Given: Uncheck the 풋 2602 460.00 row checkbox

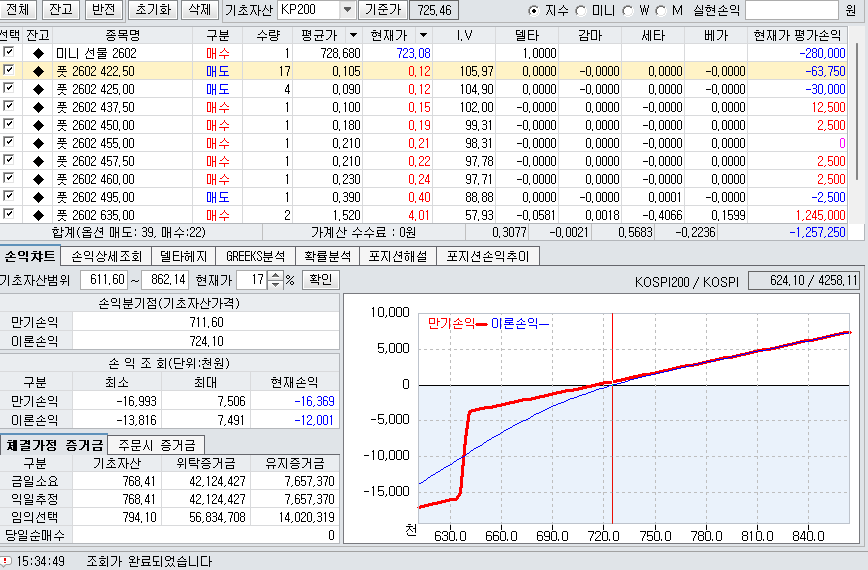Looking at the screenshot, I should [x=8, y=178].
